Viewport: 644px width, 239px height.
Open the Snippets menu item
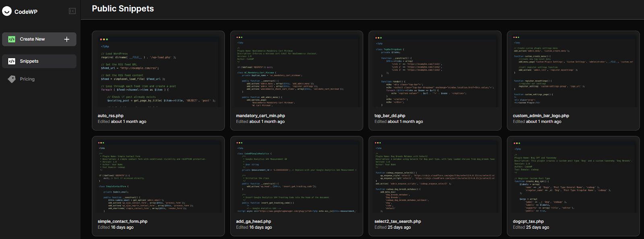click(39, 61)
